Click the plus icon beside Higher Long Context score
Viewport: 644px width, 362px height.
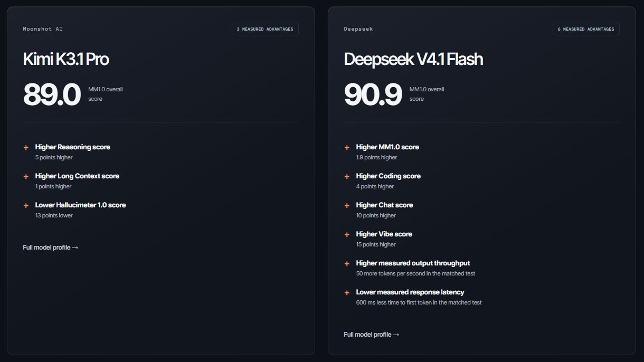26,177
